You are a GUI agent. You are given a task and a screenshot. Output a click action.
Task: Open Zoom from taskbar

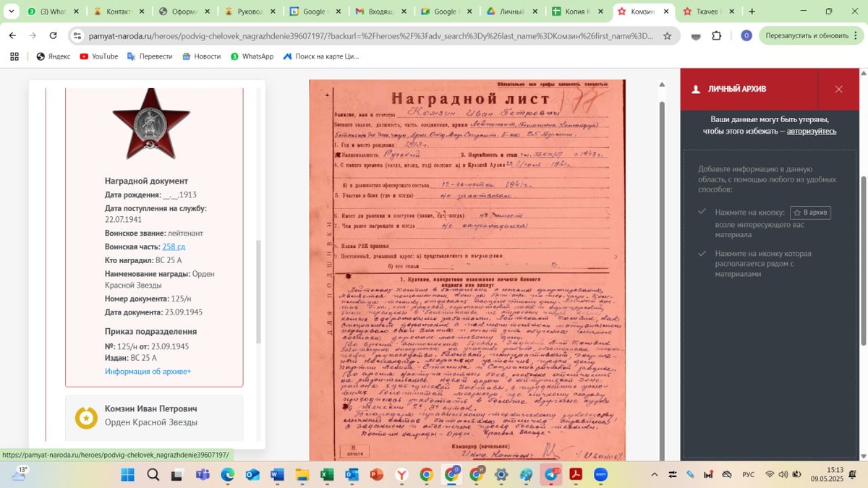coord(600,475)
